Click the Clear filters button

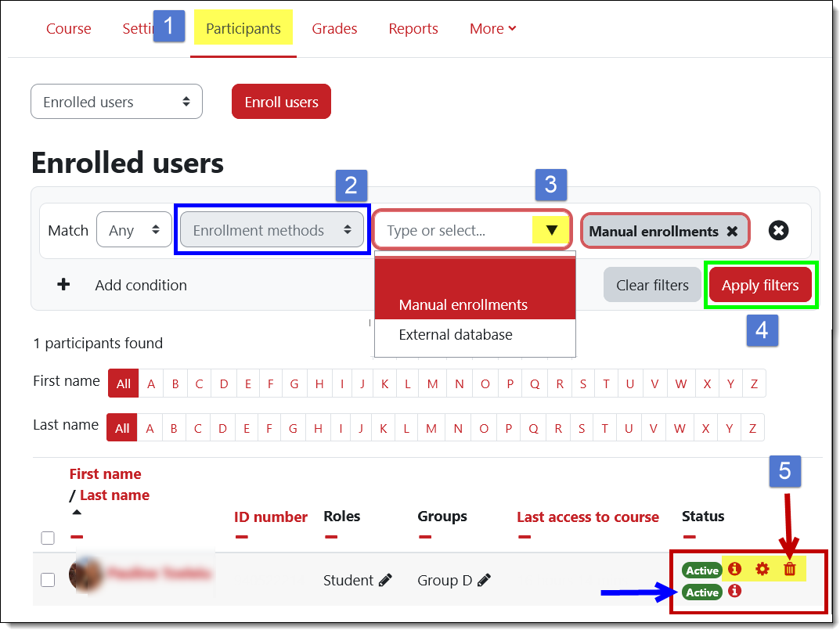[652, 285]
